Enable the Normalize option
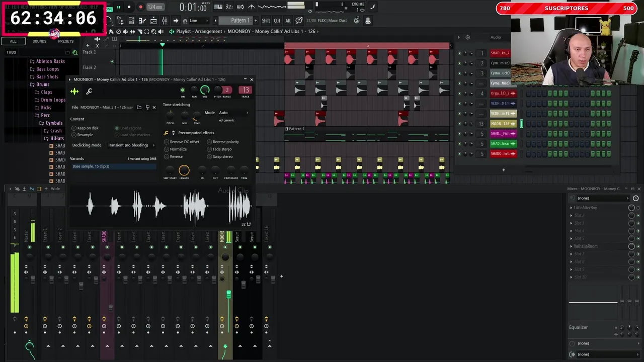Screen dimensions: 644x362 [176, 149]
